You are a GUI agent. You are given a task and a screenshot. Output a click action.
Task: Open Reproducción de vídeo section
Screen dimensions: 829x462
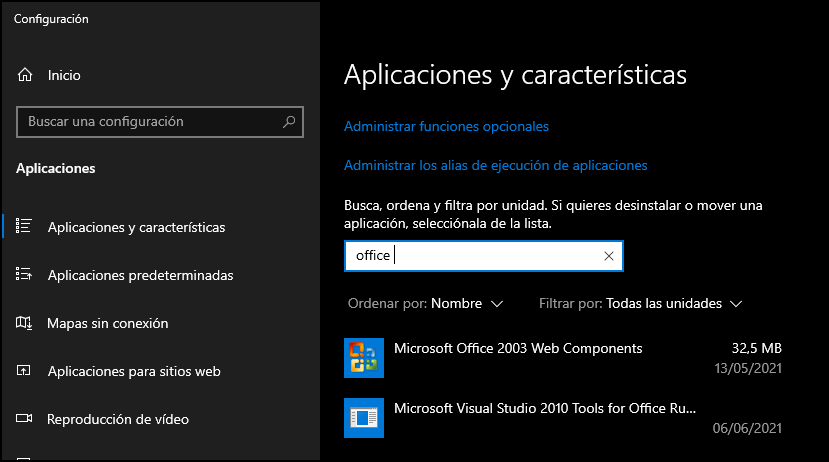coord(118,419)
